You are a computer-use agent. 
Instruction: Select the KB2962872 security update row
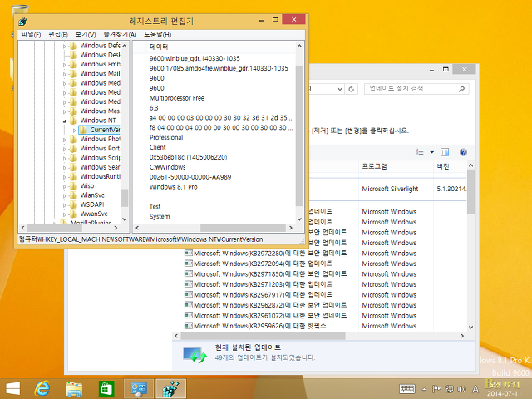tap(266, 305)
